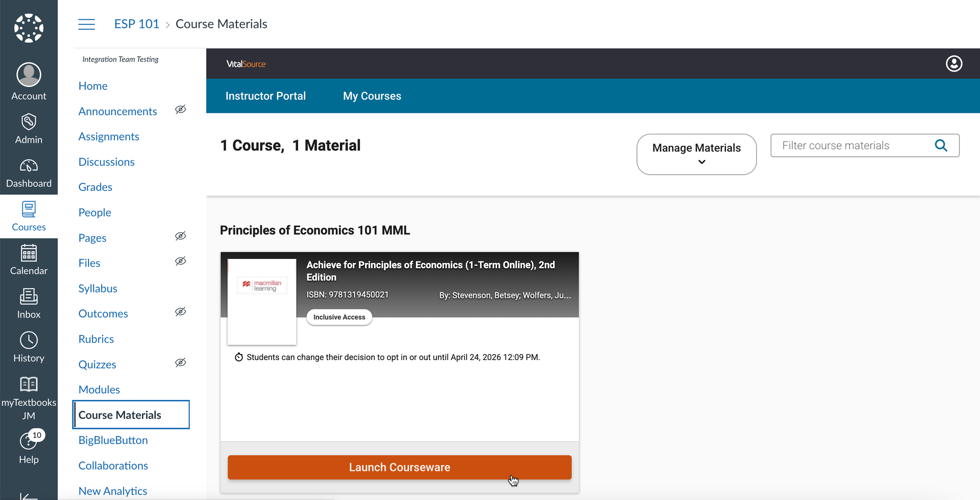Open Outcomes link
Screen dimensions: 980x500
click(x=103, y=314)
